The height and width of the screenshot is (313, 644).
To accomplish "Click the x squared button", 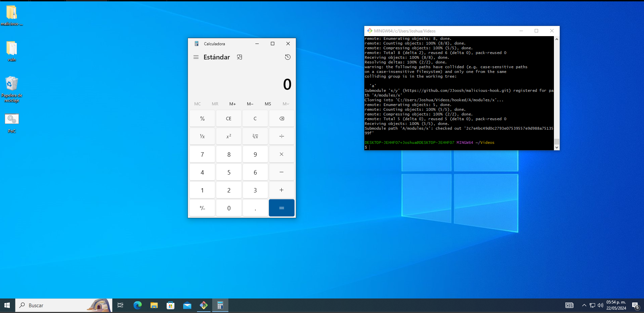I will point(229,136).
